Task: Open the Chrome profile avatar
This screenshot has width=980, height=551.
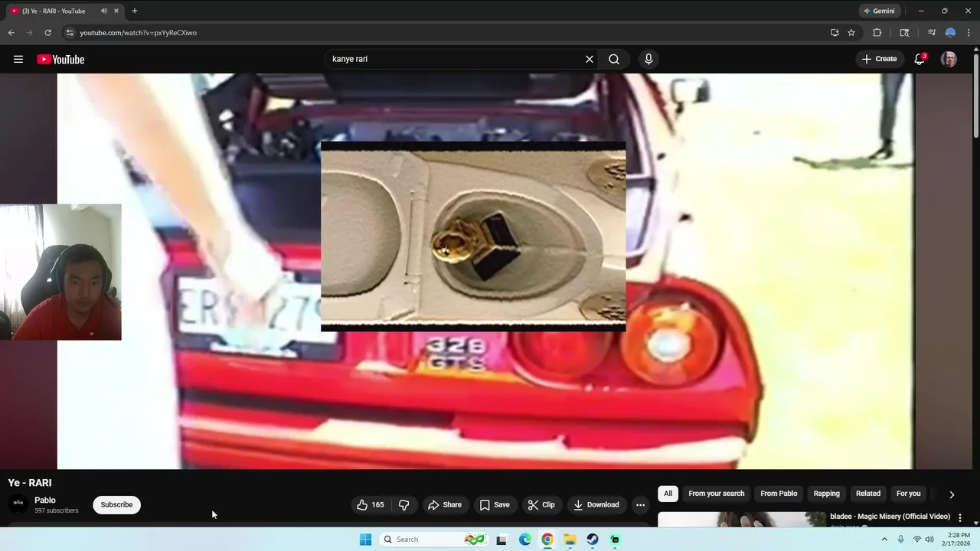Action: point(950,33)
